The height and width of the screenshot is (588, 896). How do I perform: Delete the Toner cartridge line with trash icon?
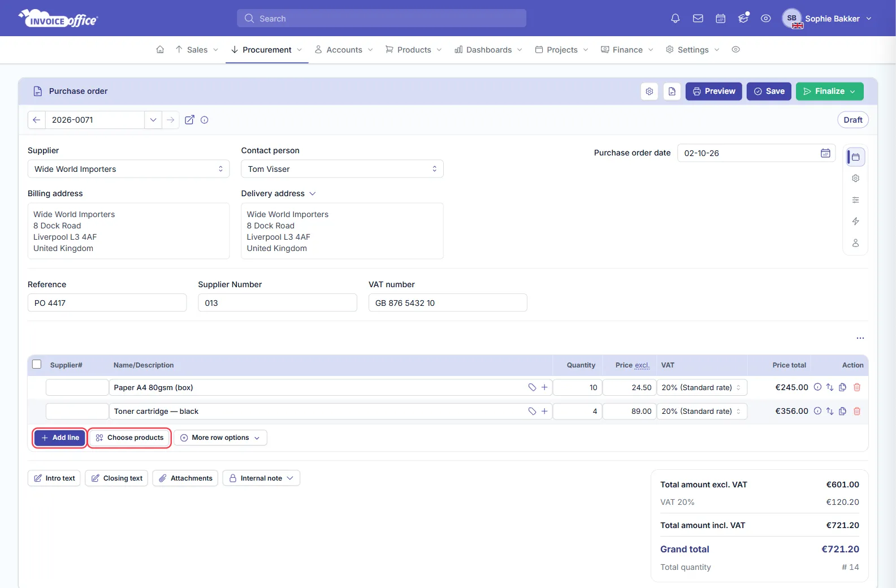click(x=856, y=411)
